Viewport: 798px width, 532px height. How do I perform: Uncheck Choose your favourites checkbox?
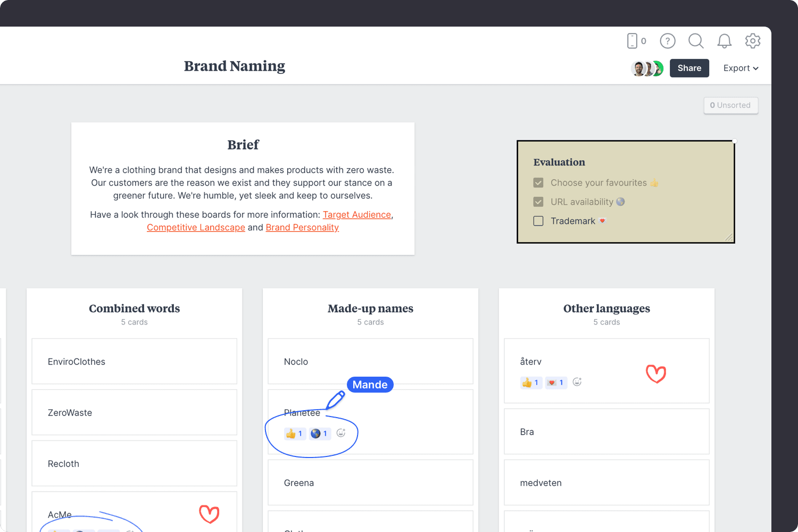538,183
